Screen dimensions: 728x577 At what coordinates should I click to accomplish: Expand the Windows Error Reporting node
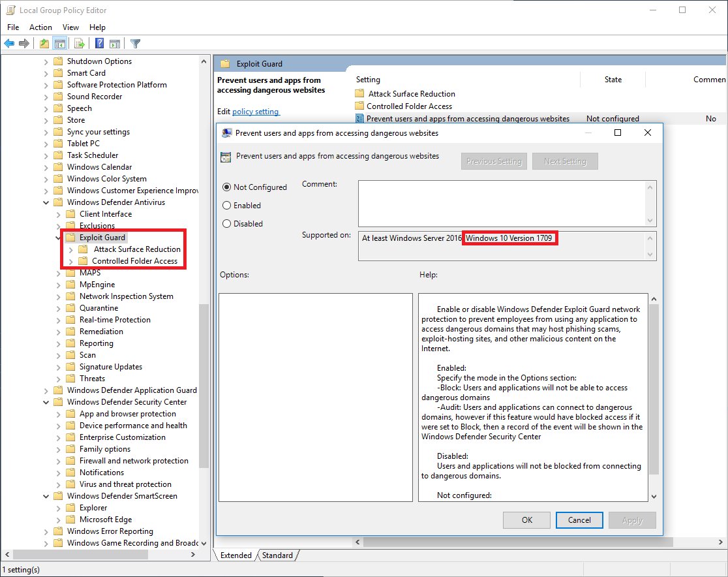pos(46,531)
